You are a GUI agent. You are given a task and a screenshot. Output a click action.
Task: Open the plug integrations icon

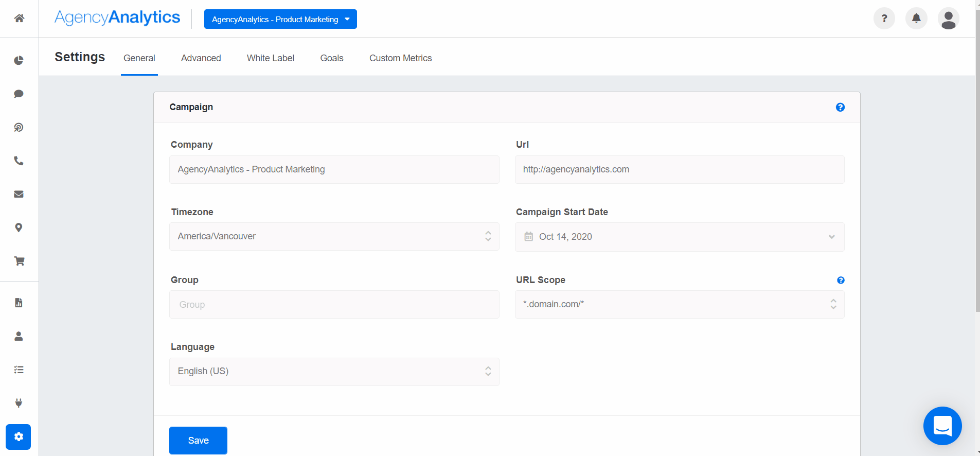pos(19,403)
